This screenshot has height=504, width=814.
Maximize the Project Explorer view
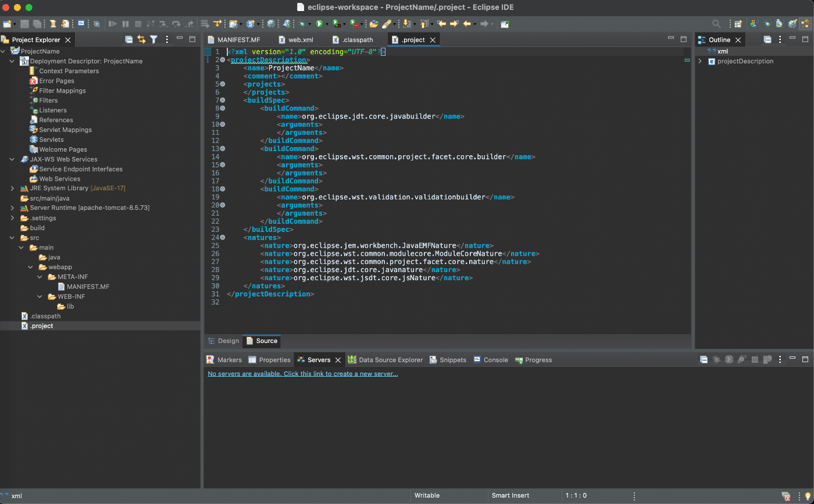pyautogui.click(x=192, y=39)
